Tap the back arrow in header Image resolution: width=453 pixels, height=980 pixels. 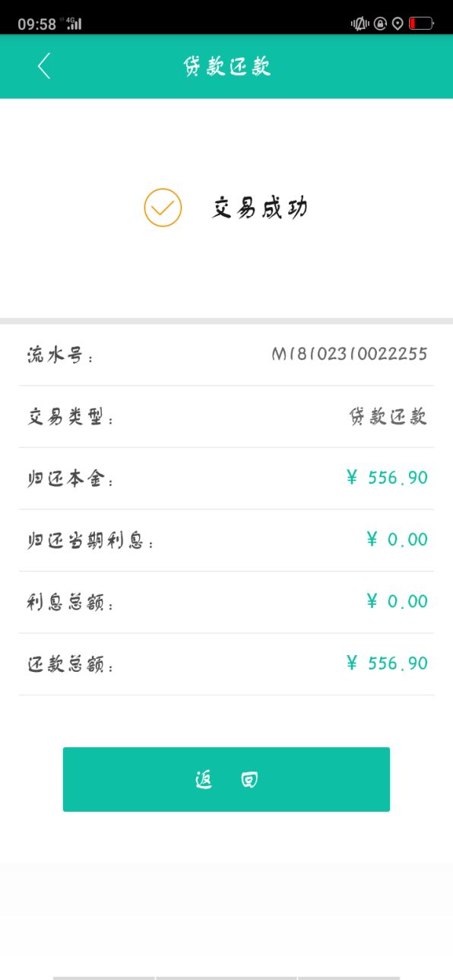pos(44,66)
